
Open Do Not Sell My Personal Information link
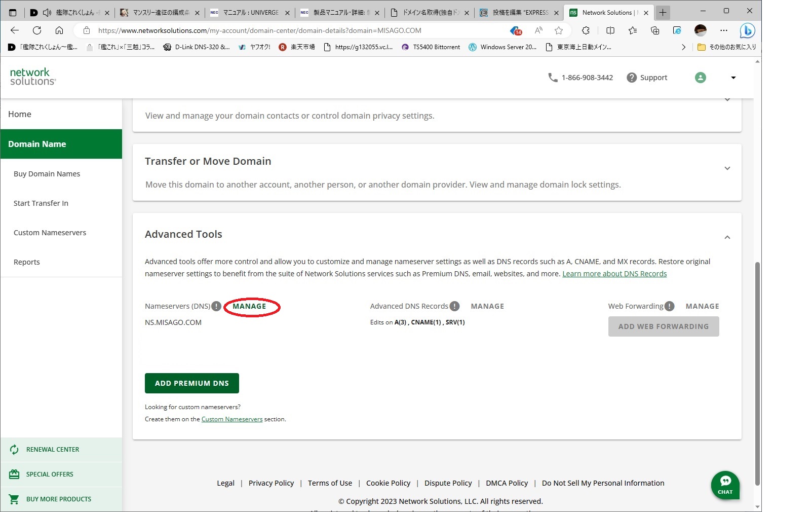(603, 483)
